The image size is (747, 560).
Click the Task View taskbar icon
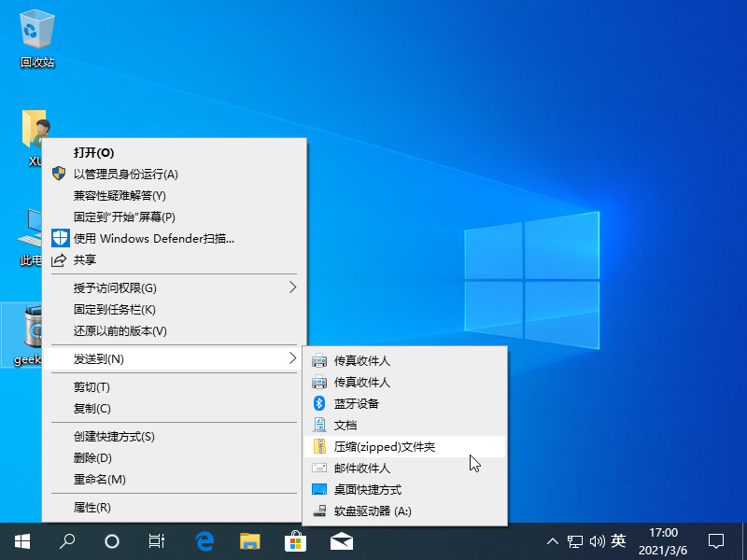click(158, 540)
